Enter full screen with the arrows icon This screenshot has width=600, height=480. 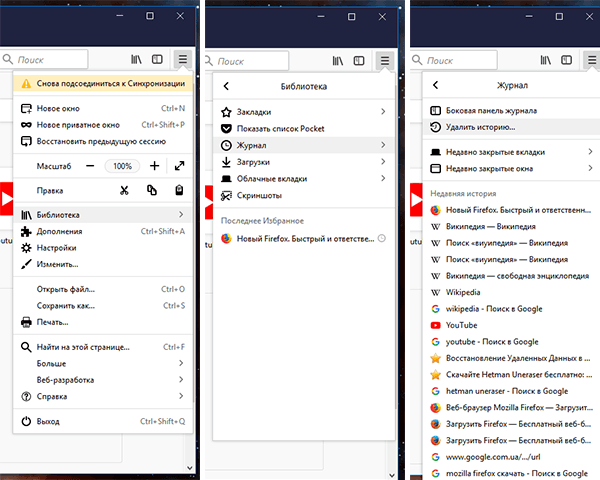pyautogui.click(x=179, y=166)
